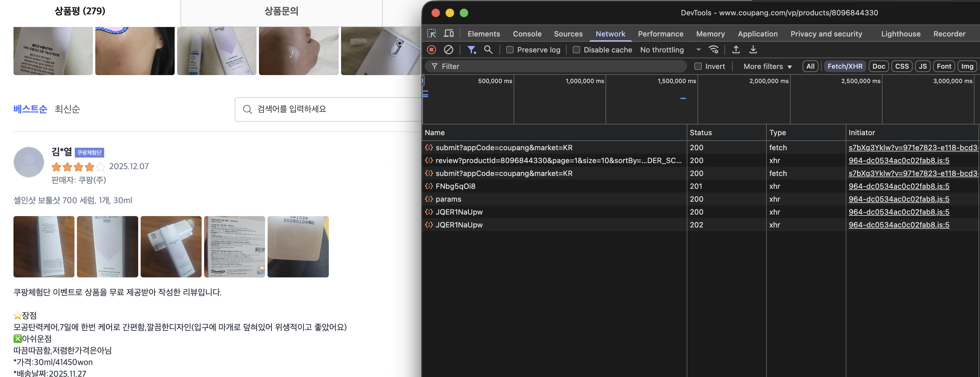Stop recording network log
The height and width of the screenshot is (377, 980).
(x=431, y=49)
